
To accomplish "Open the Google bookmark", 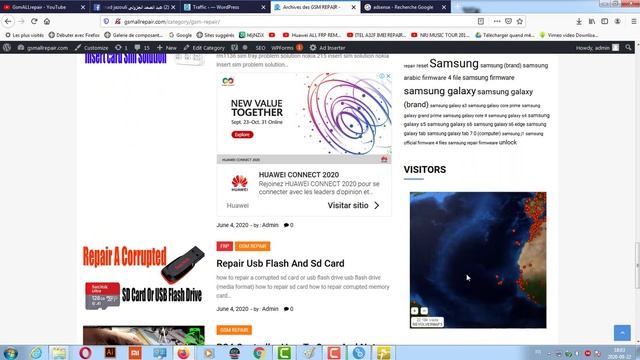I will (180, 35).
